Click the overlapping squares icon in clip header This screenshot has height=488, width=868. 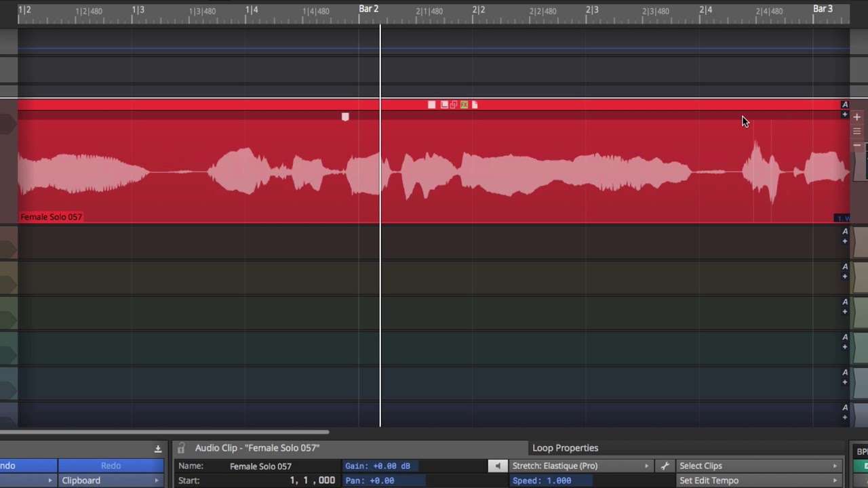click(454, 104)
